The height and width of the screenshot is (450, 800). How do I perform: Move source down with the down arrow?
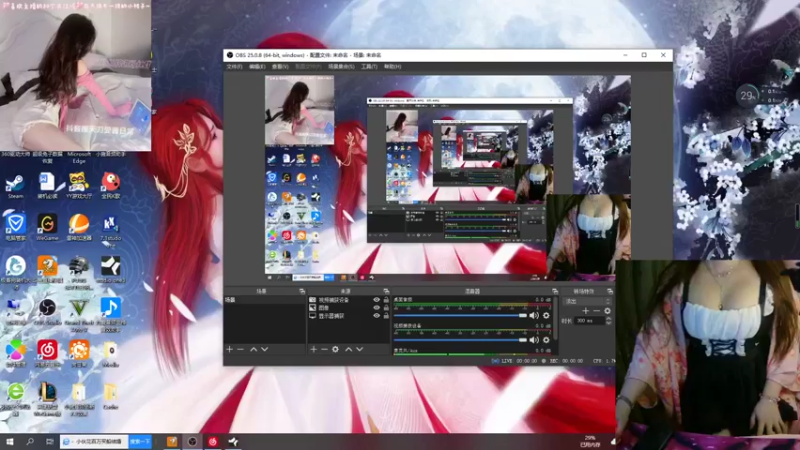[360, 349]
